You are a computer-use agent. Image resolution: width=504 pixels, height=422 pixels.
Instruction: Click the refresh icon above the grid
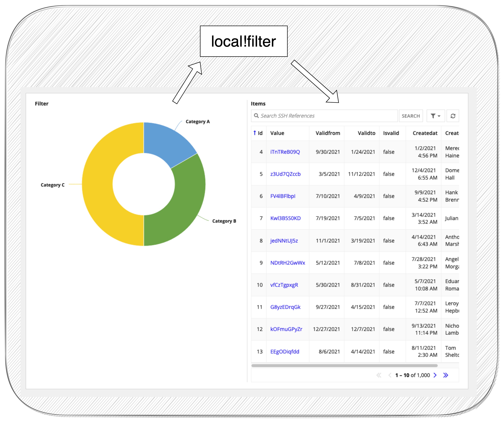(x=453, y=116)
